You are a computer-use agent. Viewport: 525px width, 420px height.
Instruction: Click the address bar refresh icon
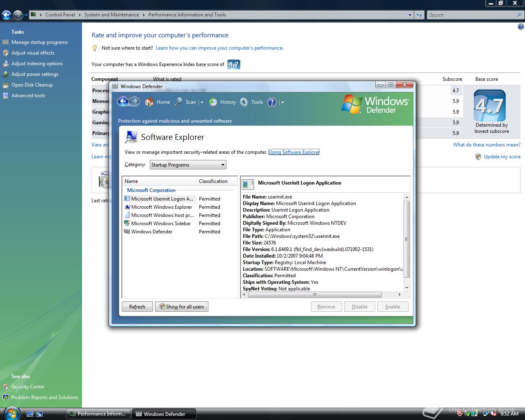pos(419,15)
